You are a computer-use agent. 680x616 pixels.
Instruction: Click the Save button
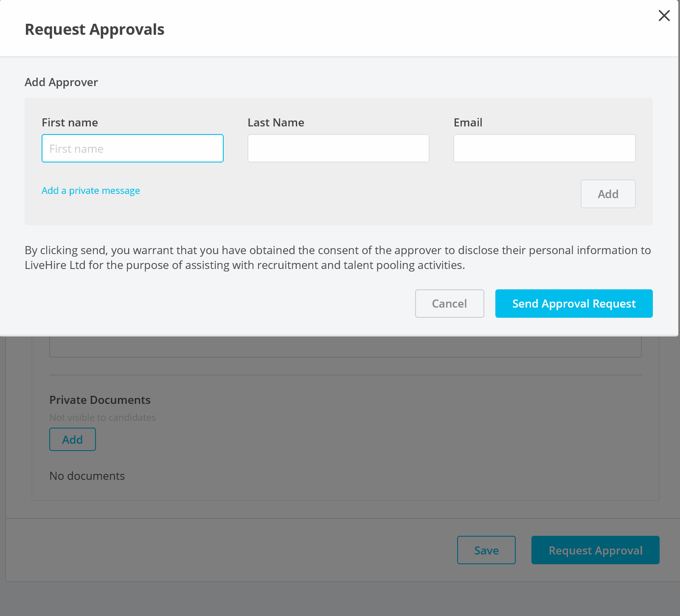[x=486, y=550]
